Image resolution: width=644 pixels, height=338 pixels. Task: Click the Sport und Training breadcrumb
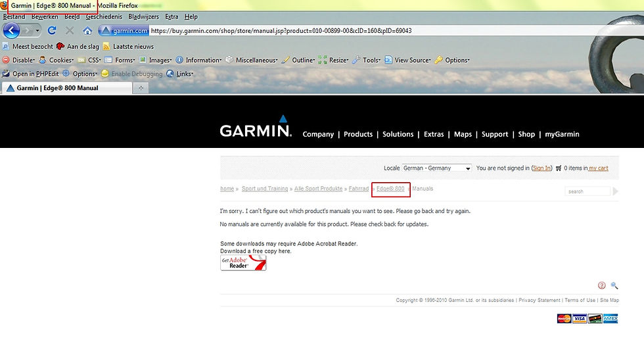pyautogui.click(x=264, y=189)
